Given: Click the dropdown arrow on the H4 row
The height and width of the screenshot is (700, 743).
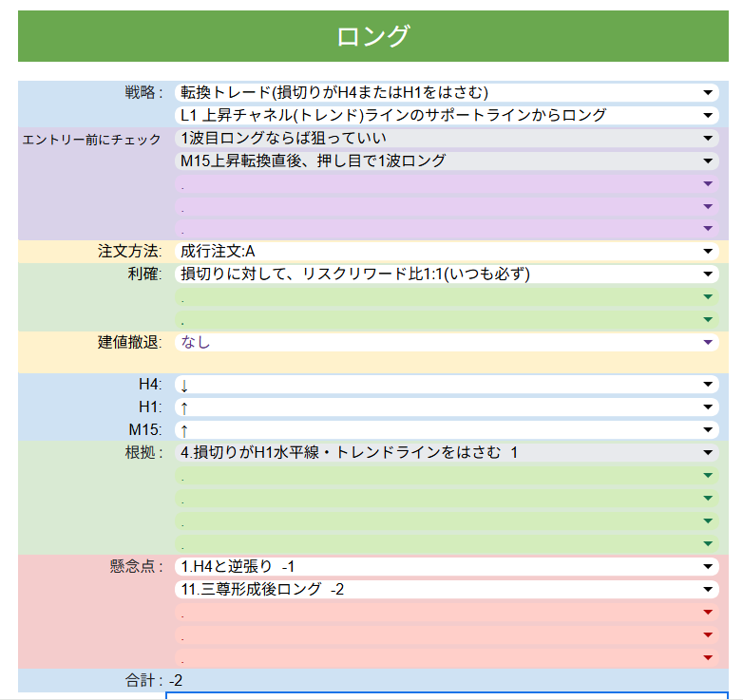Looking at the screenshot, I should coord(707,385).
